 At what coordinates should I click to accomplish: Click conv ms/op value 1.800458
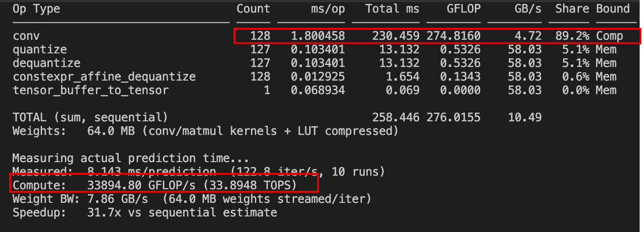318,37
